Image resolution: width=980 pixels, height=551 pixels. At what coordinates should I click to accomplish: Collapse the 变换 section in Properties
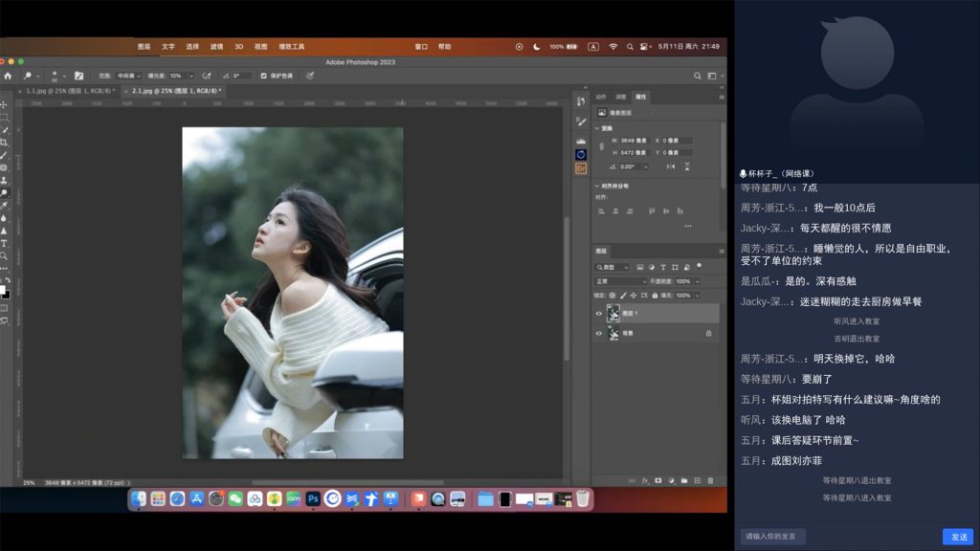point(598,127)
